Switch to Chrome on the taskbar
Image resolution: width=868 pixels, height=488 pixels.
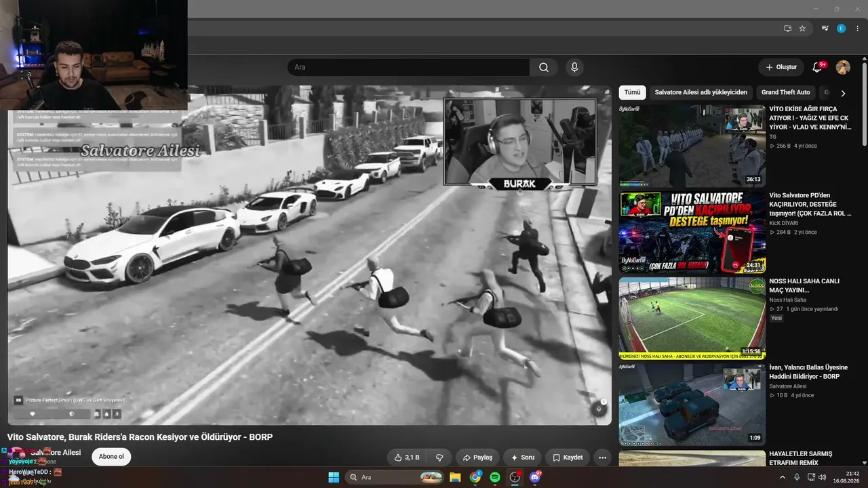click(x=475, y=477)
